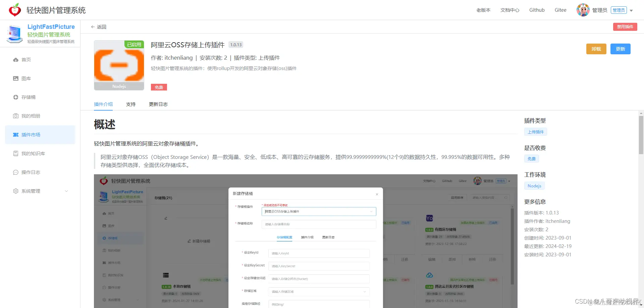Open the 文档中心 link
The width and height of the screenshot is (644, 308).
click(510, 10)
